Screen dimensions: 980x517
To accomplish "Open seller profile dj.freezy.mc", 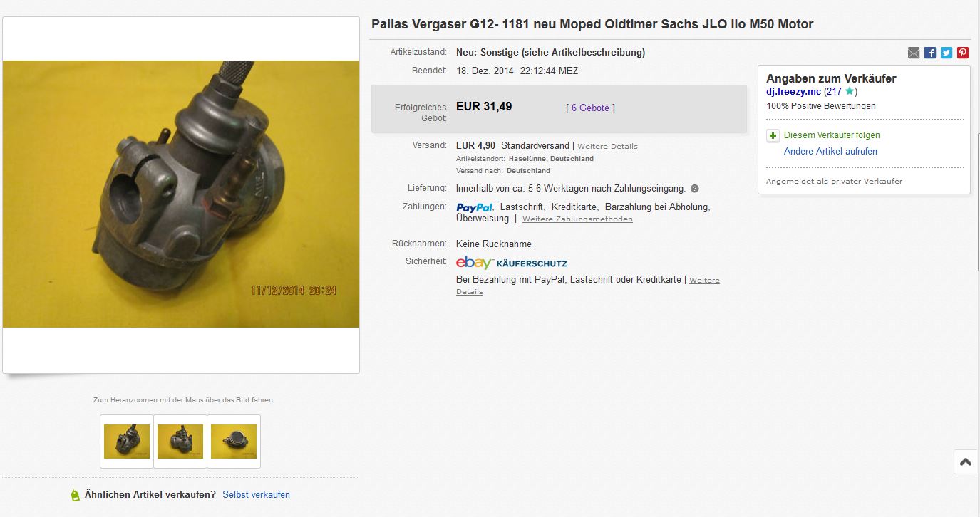I will 794,92.
